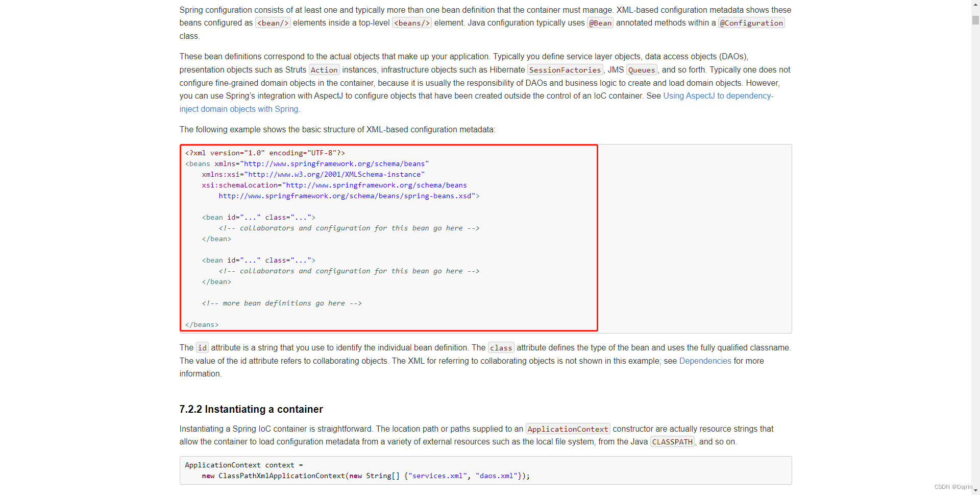Click the "services.xml" string in code
Viewport: 980px width, 495px height.
437,476
